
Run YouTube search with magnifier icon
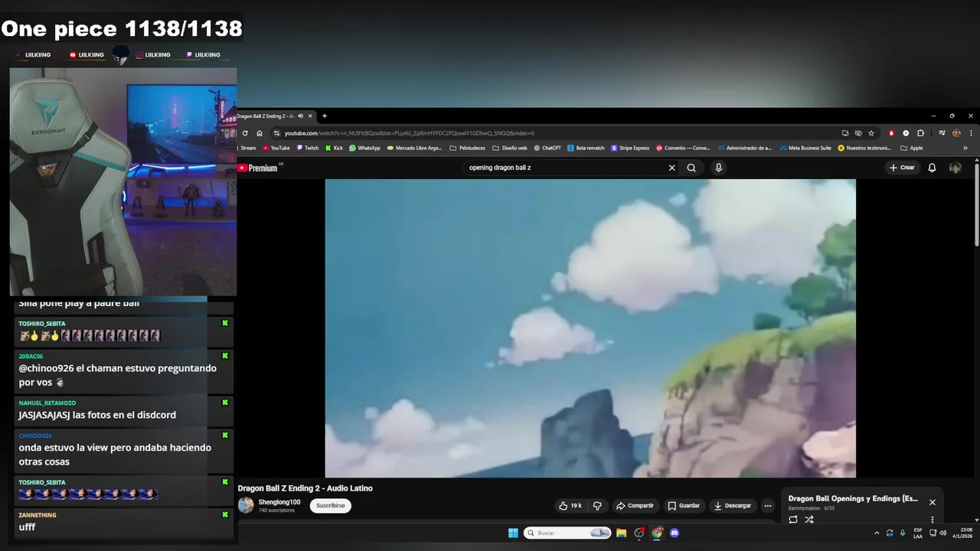coord(691,168)
